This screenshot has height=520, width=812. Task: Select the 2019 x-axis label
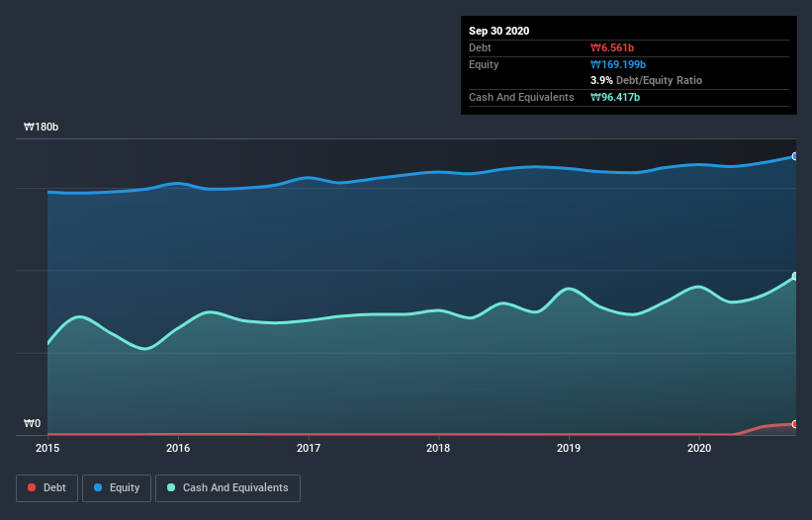569,448
